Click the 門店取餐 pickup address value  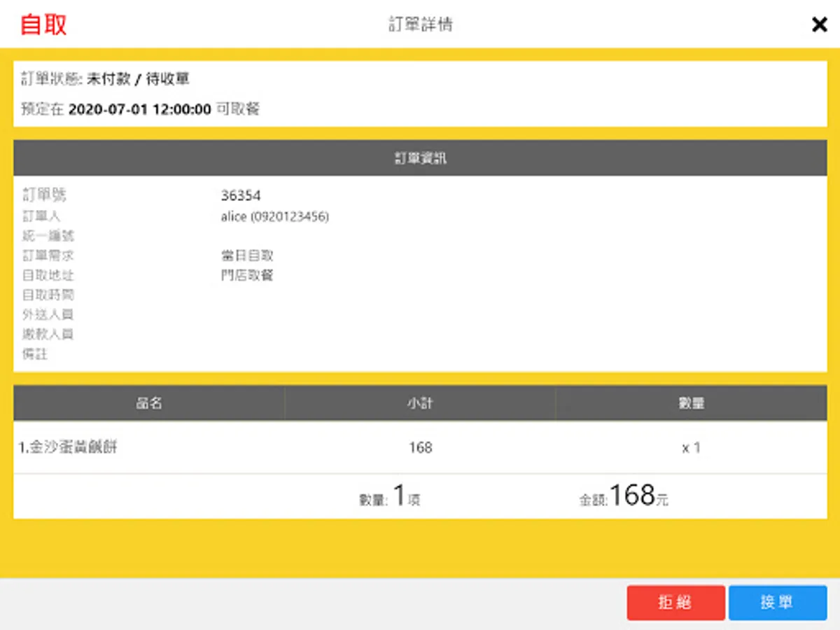246,276
